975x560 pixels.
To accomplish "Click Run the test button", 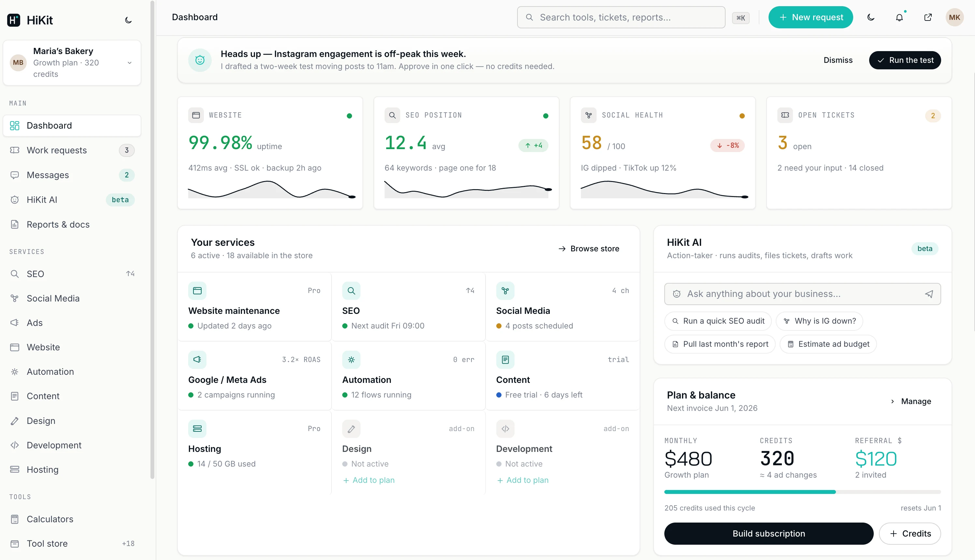I will pos(905,60).
